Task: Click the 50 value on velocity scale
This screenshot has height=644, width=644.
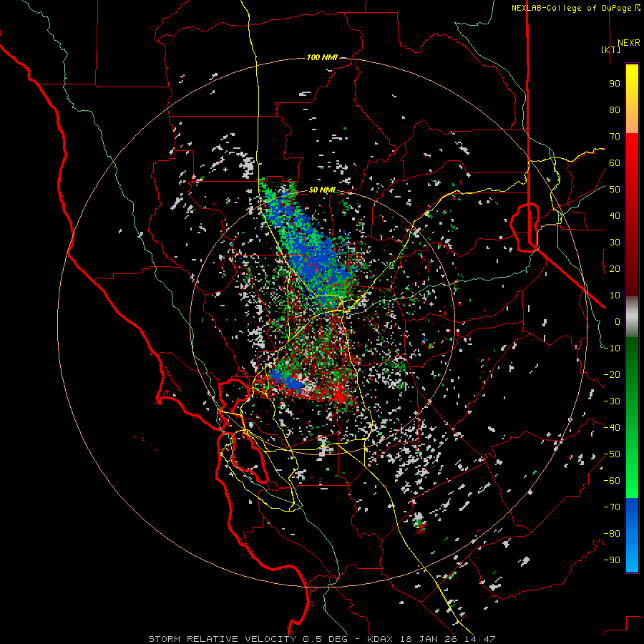Action: coord(615,190)
